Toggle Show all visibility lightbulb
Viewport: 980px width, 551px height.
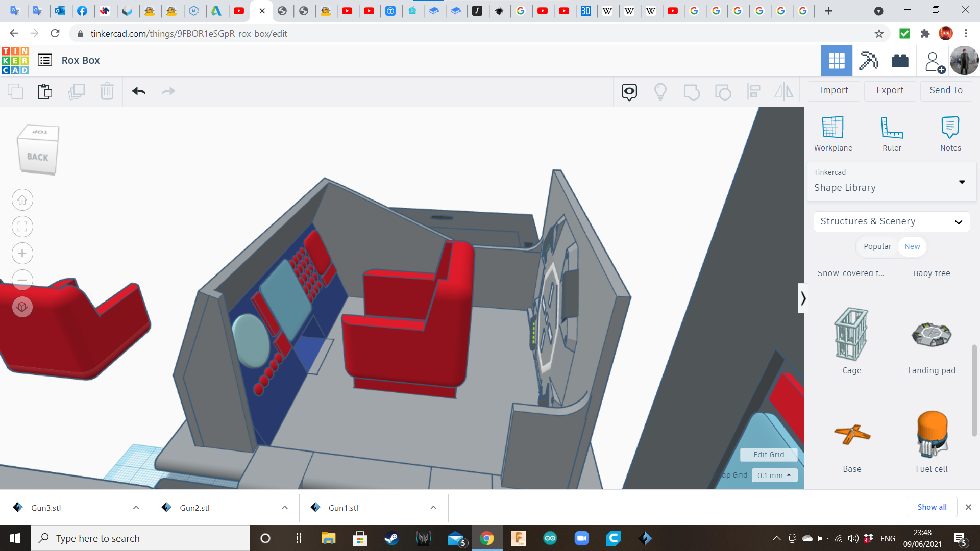660,91
